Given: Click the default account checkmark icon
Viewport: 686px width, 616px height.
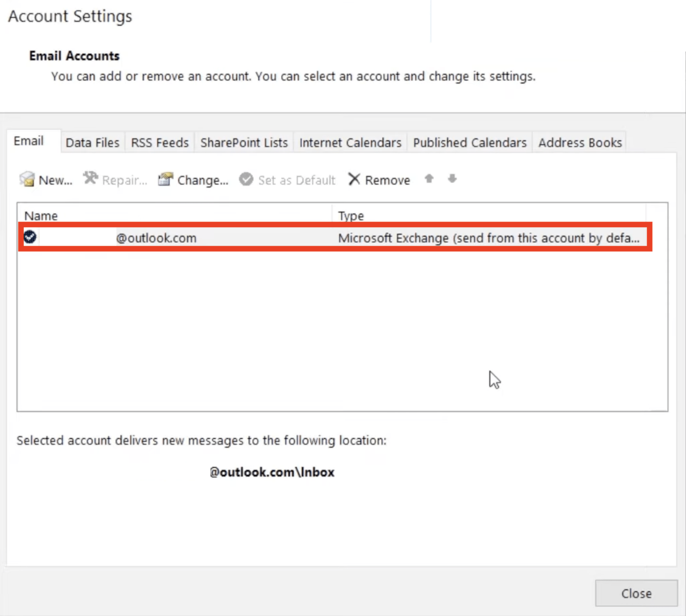Looking at the screenshot, I should [30, 237].
